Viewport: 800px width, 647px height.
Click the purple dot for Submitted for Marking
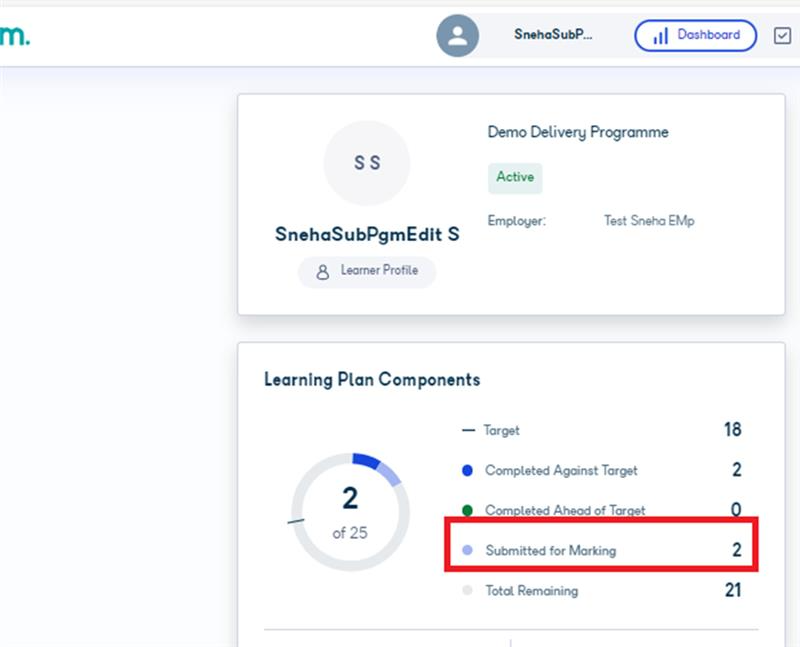(x=467, y=550)
